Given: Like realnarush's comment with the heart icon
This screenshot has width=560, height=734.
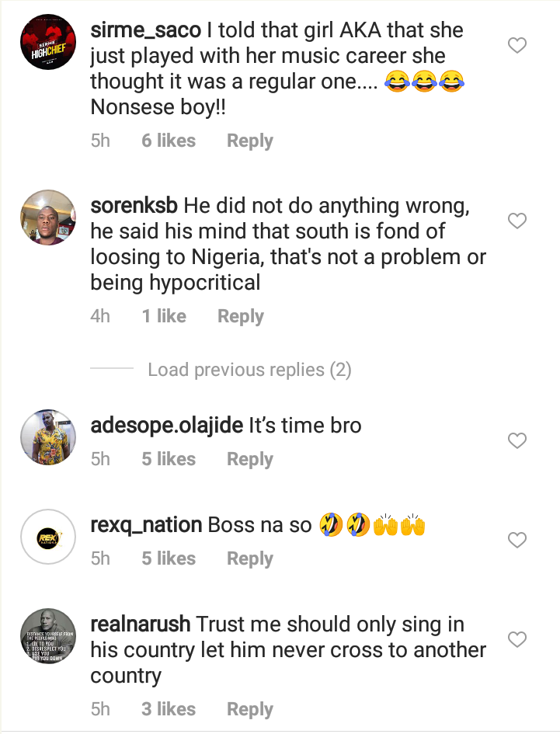Looking at the screenshot, I should (x=517, y=640).
